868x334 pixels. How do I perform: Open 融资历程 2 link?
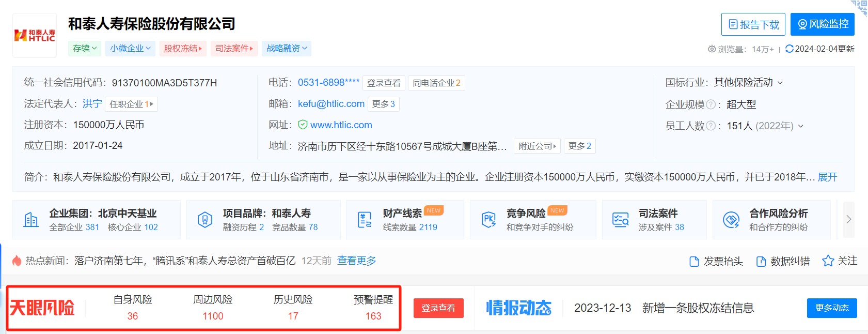244,227
